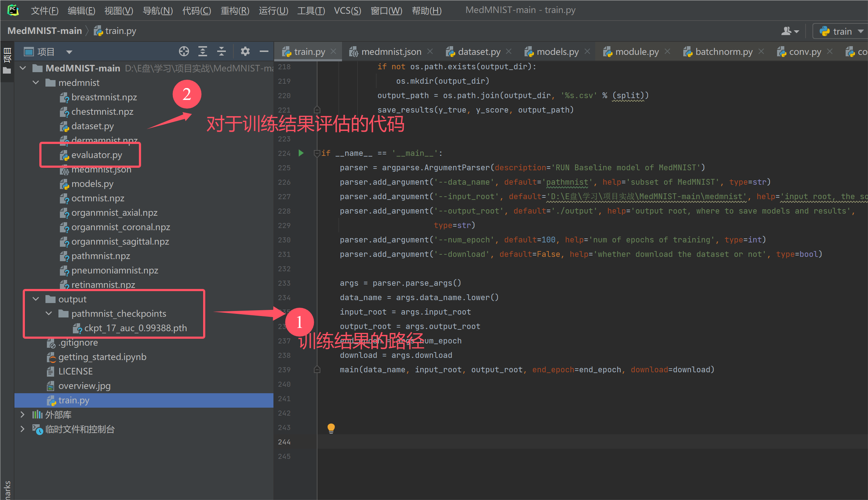The image size is (868, 500).
Task: Click the expand all icon in project panel
Action: pos(203,52)
